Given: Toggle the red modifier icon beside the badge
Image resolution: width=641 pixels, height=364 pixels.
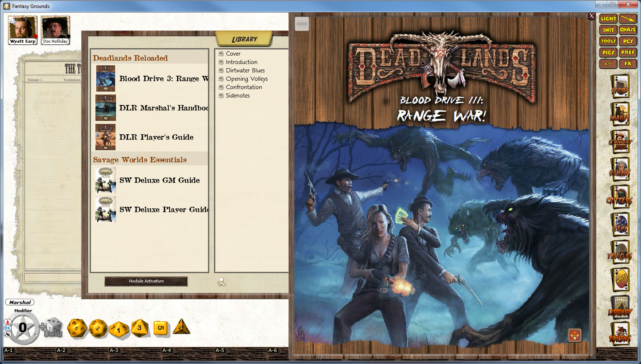Looking at the screenshot, I should (x=8, y=321).
